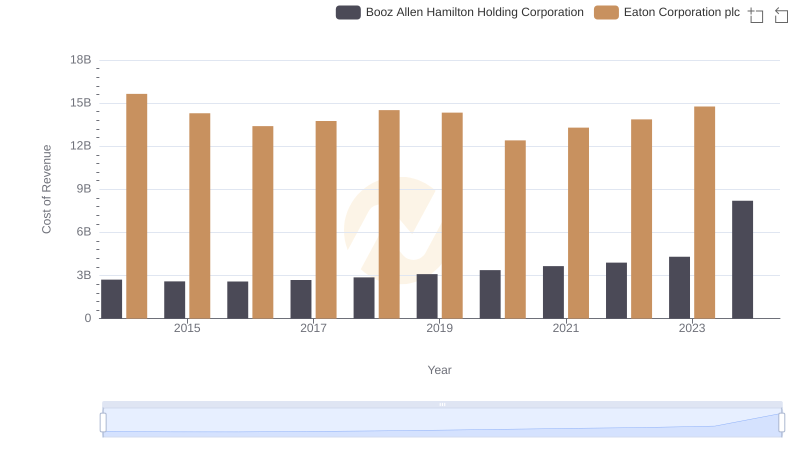Click the tan Eaton legend swatch
Screen dimensions: 800x461
point(606,12)
